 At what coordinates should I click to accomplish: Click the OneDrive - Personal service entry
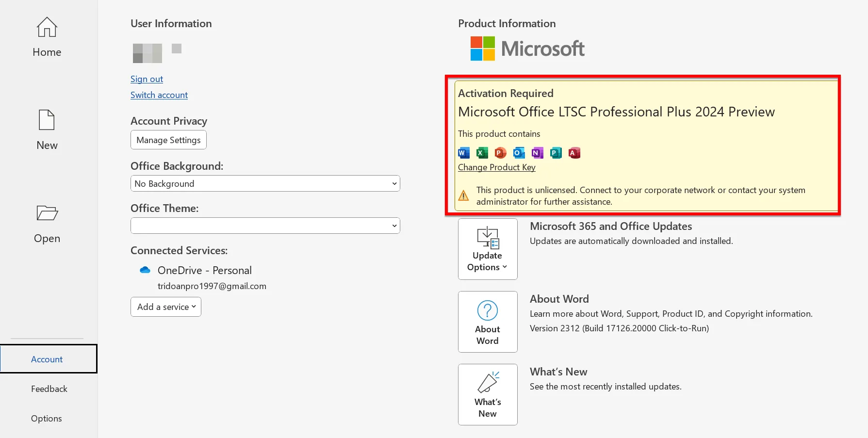pos(205,270)
